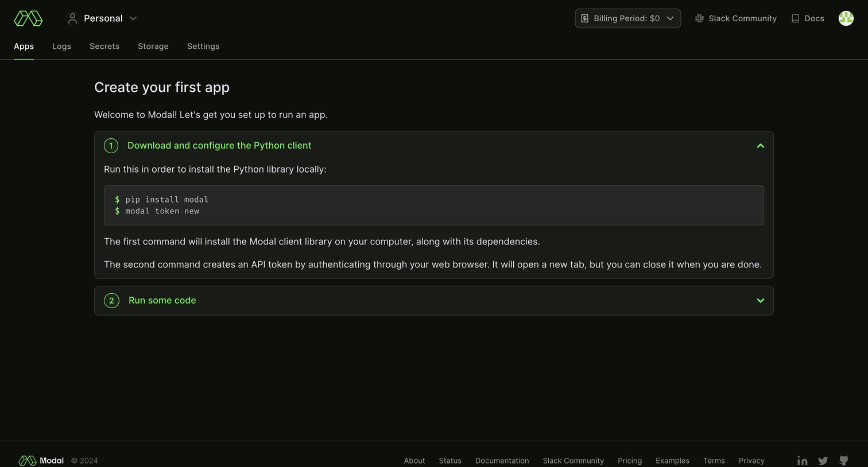868x467 pixels.
Task: Click the user silhouette icon beside Personal
Action: 72,18
